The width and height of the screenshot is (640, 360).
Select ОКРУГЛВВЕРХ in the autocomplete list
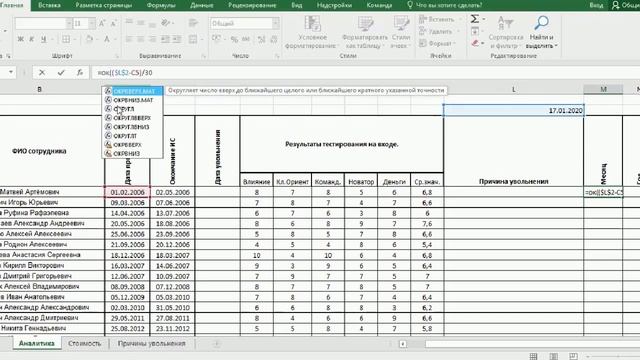(x=133, y=118)
